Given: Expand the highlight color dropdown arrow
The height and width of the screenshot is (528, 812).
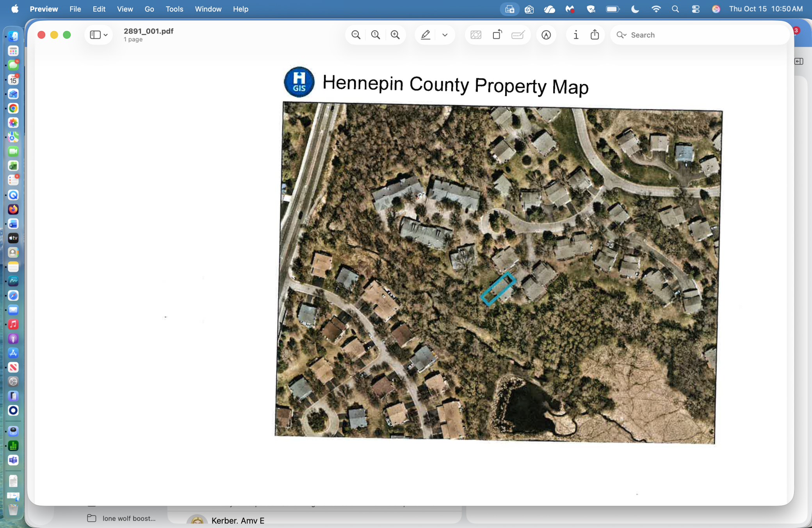Looking at the screenshot, I should pos(445,35).
